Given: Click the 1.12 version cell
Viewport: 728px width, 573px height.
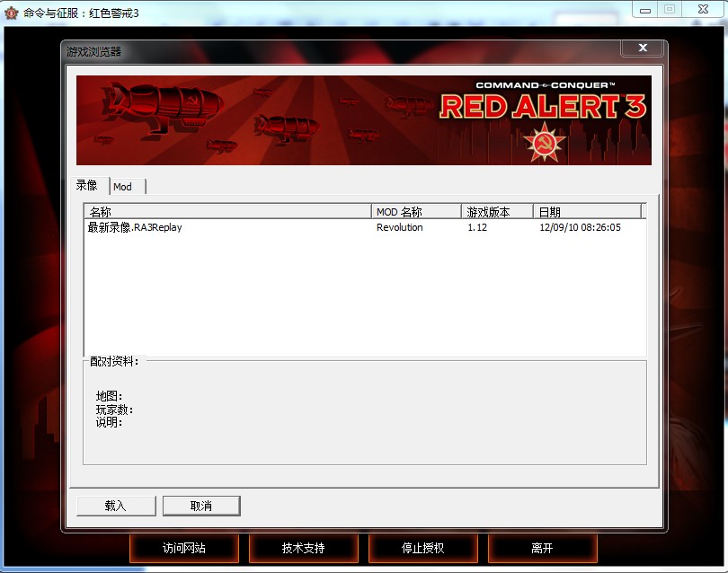Looking at the screenshot, I should point(477,227).
